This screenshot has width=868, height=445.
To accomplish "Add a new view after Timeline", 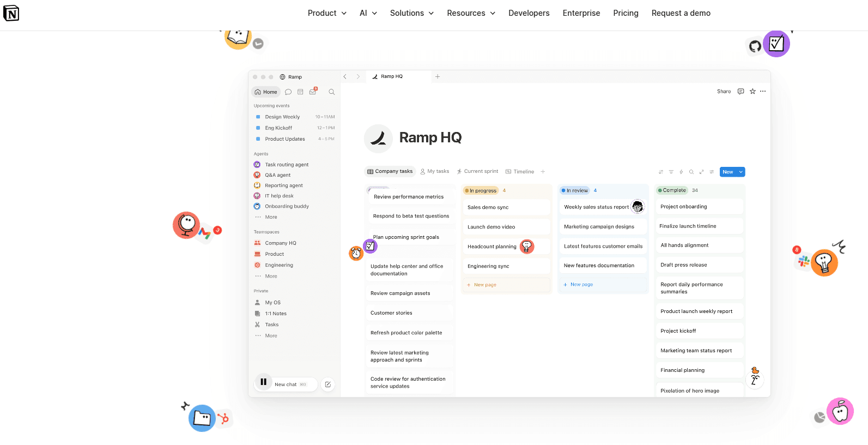I will tap(543, 172).
